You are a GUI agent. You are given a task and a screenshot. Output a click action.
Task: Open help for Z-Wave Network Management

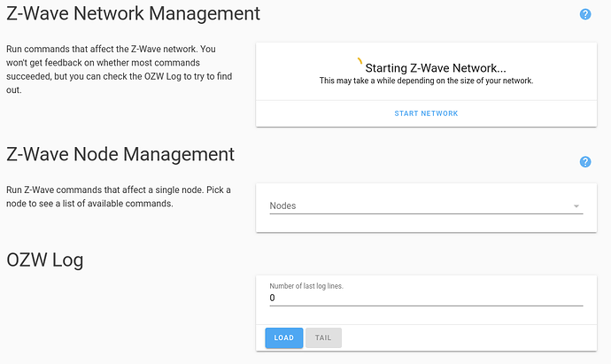584,15
